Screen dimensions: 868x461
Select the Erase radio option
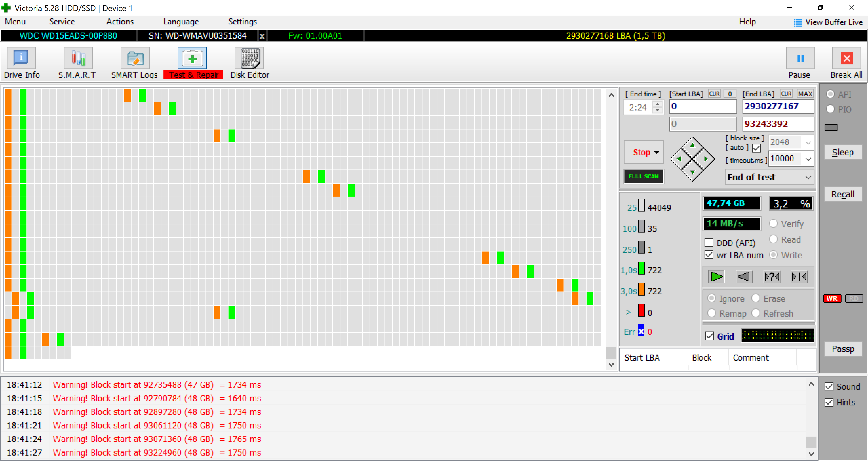click(756, 298)
